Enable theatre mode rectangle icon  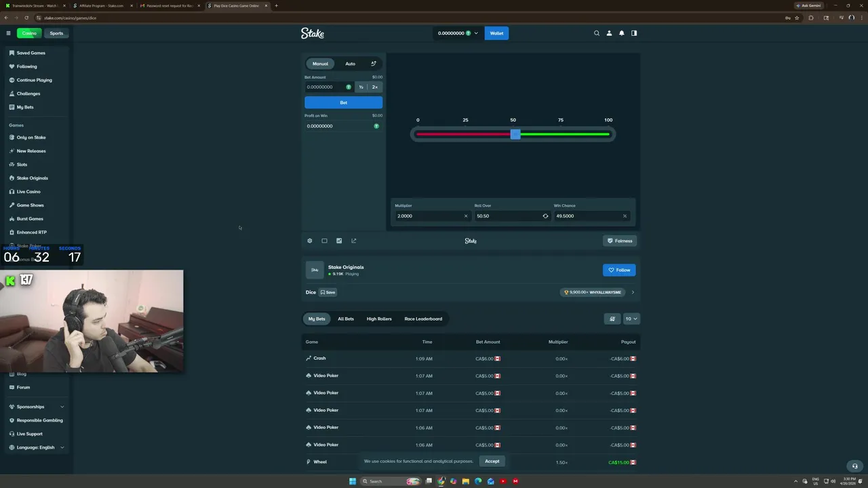point(324,241)
